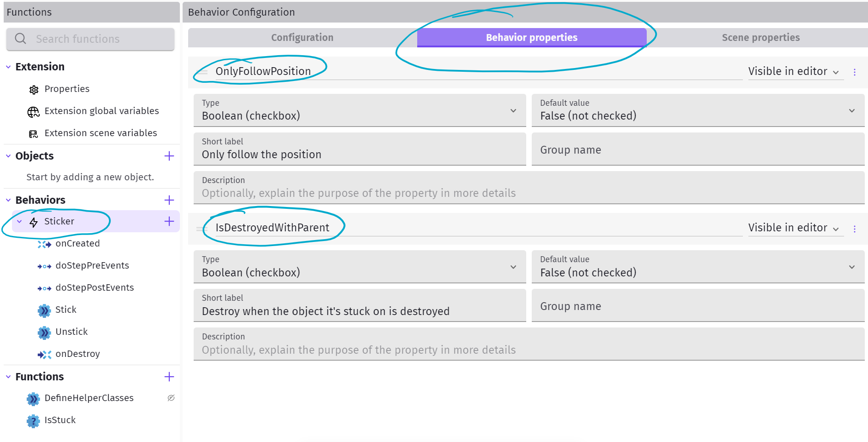Add a new behavior with plus icon
This screenshot has width=868, height=442.
point(169,200)
